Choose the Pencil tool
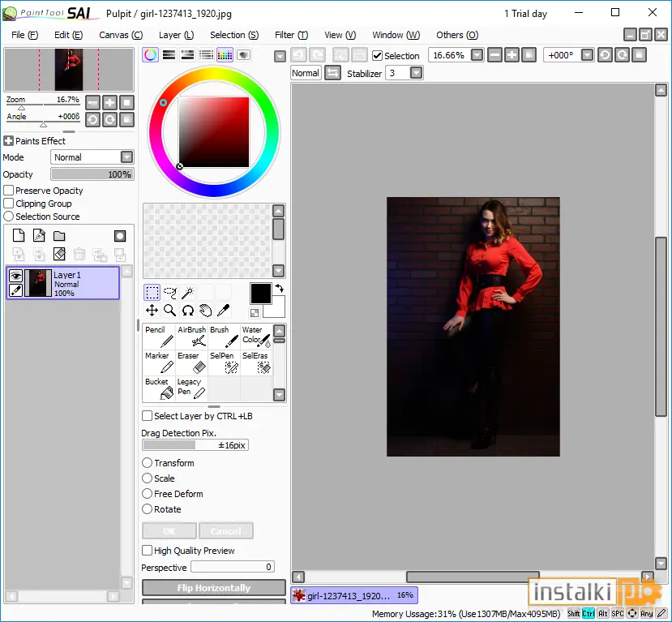The width and height of the screenshot is (672, 622). [159, 337]
